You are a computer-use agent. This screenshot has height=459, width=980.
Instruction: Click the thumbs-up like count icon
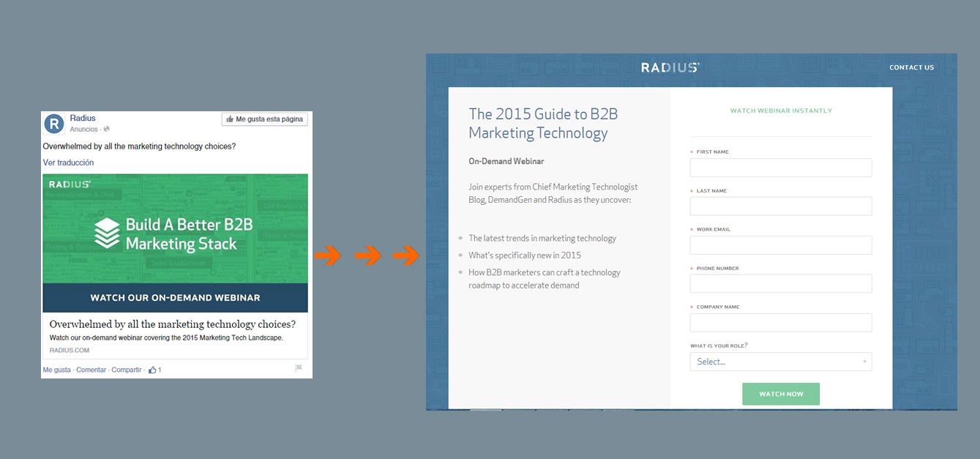point(153,370)
